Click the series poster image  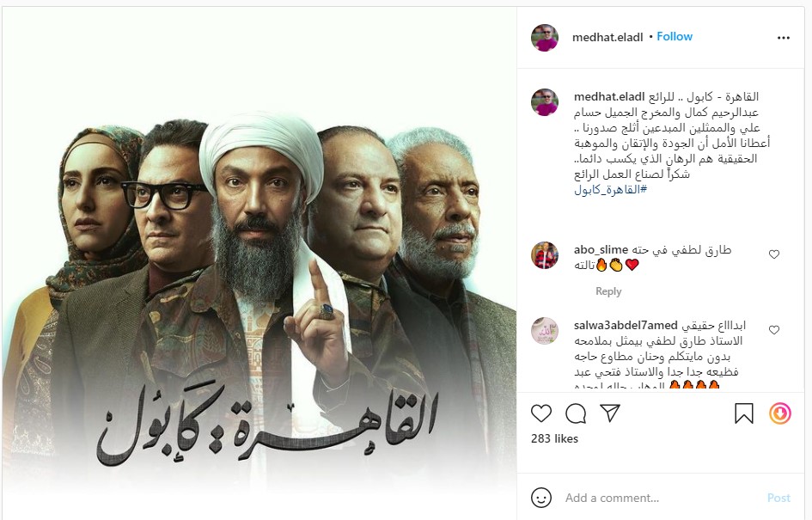tap(259, 263)
